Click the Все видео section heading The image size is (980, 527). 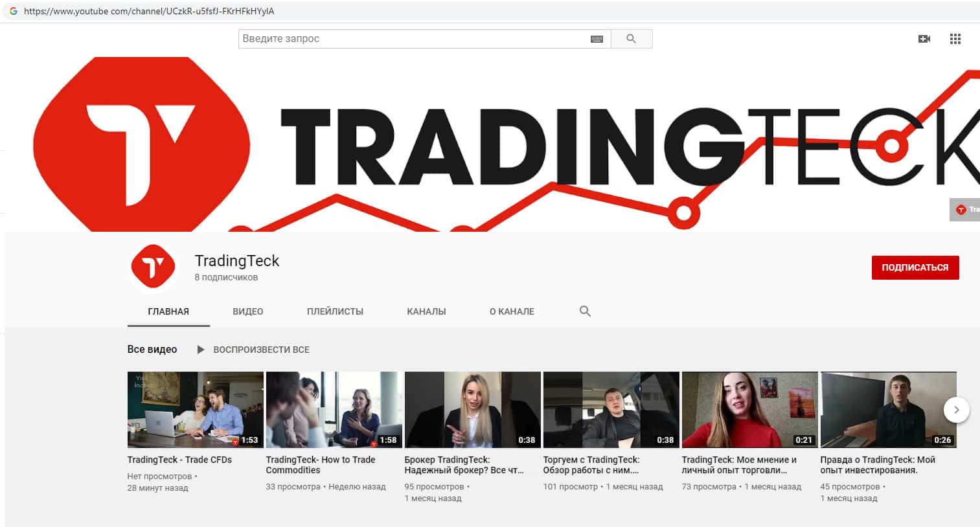152,350
